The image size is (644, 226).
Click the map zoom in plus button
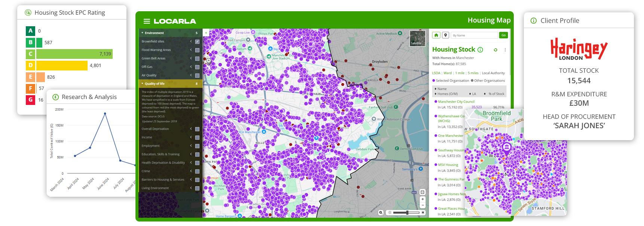[422, 199]
